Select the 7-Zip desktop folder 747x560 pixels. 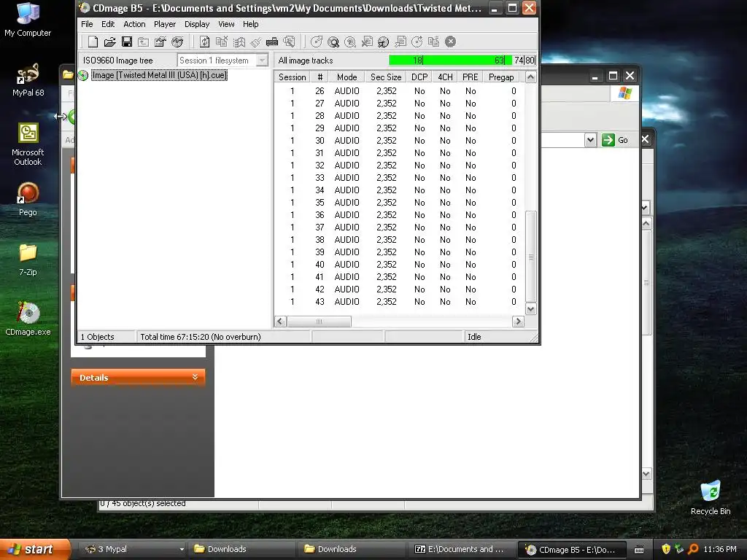click(28, 260)
